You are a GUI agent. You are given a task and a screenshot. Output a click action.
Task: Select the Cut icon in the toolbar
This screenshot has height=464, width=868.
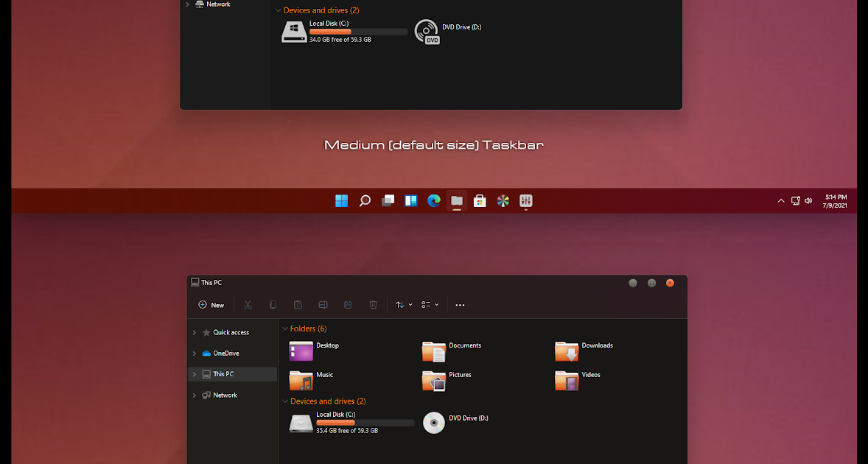(248, 304)
